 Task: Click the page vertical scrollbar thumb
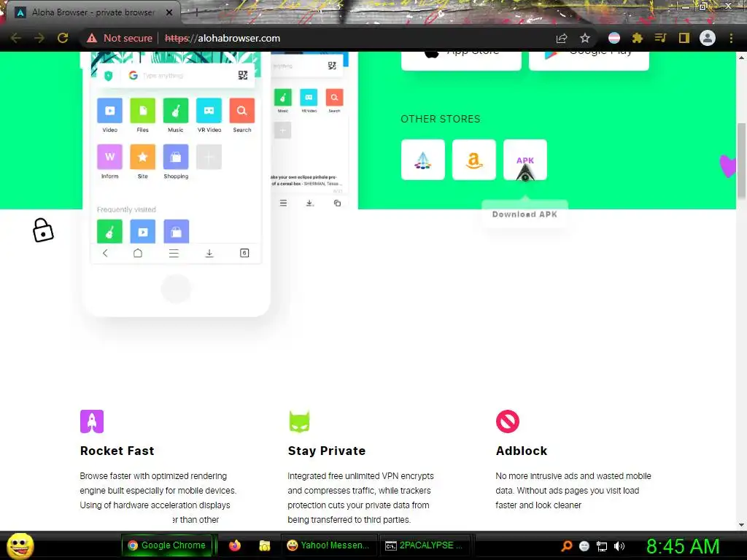(741, 160)
